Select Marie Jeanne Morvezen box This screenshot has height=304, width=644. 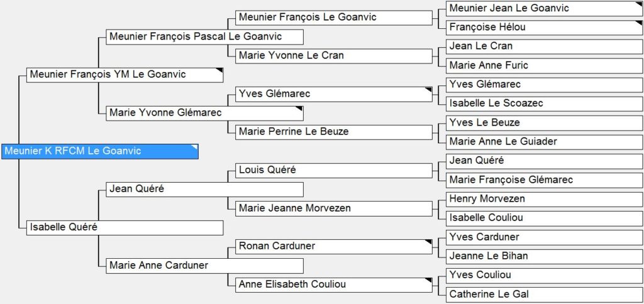point(334,209)
